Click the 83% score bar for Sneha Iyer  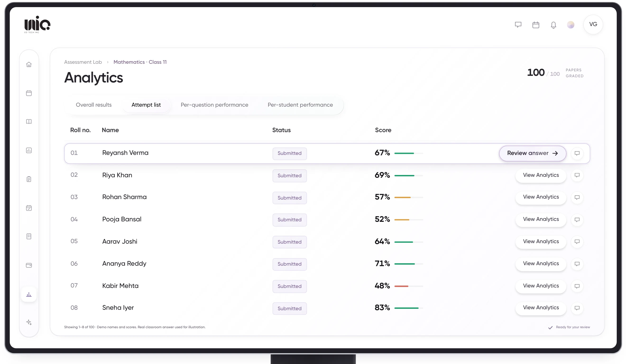(x=409, y=308)
